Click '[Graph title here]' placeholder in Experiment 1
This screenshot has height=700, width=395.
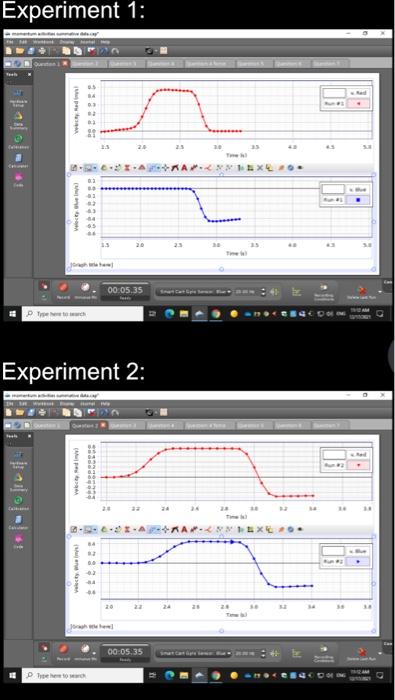[91, 265]
